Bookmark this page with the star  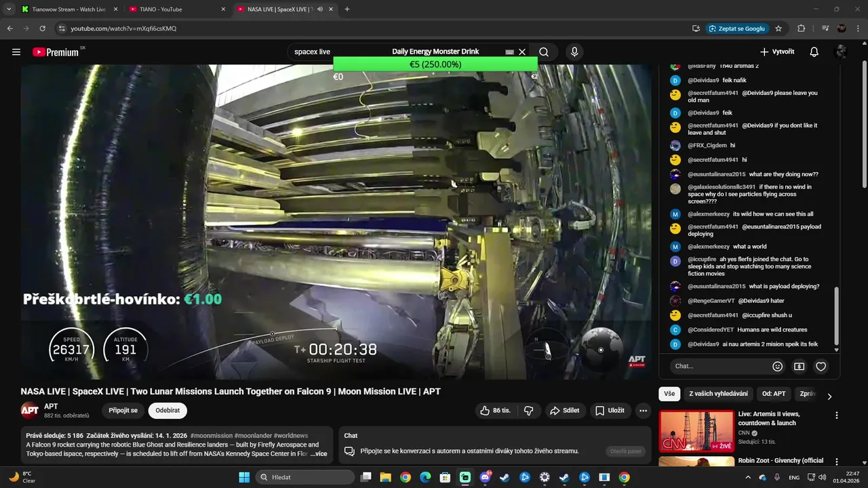pos(778,28)
